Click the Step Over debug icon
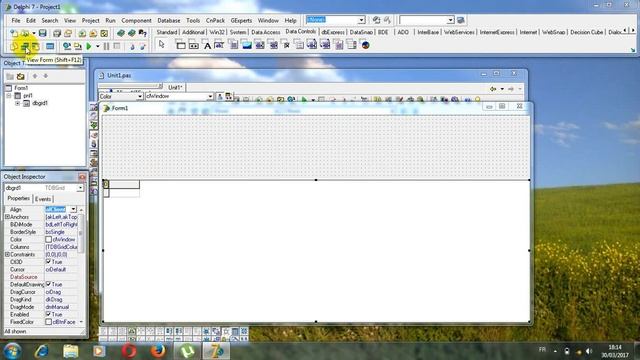This screenshot has width=640, height=360. coord(142,47)
